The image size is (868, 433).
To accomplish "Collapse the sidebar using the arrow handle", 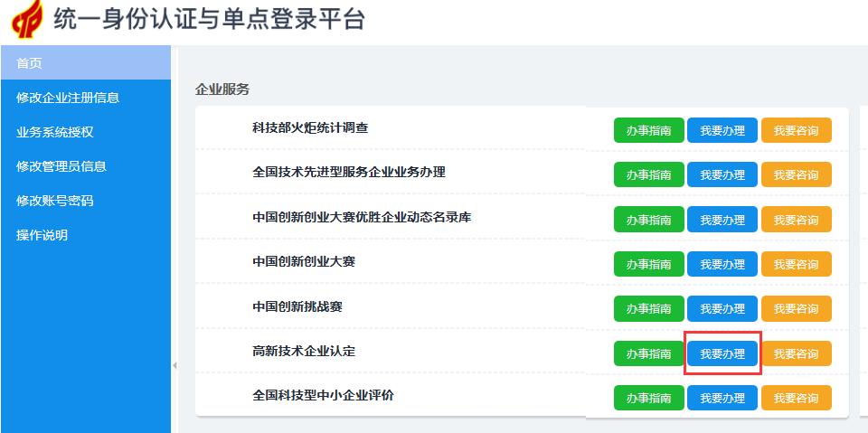I will (x=175, y=365).
